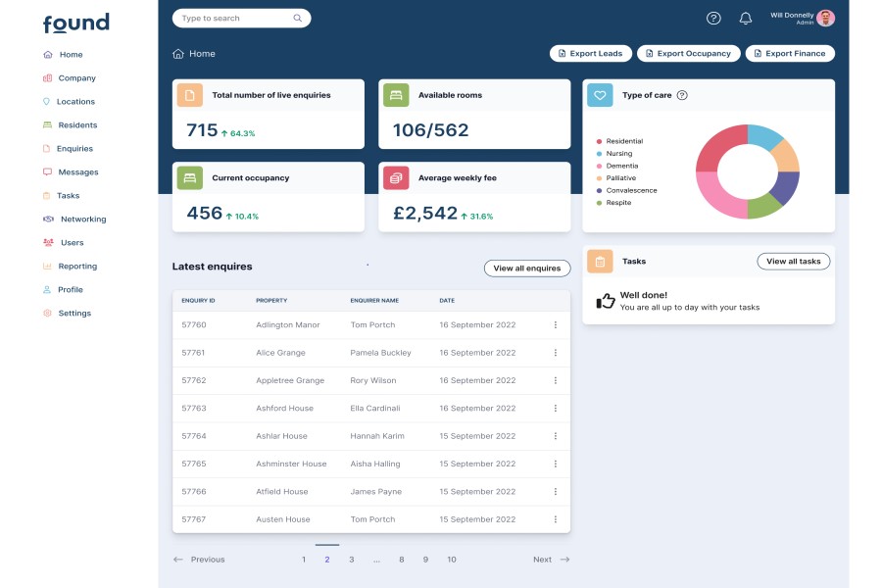Click the Tasks panel clipboard icon
The width and height of the screenshot is (882, 588).
pos(600,261)
